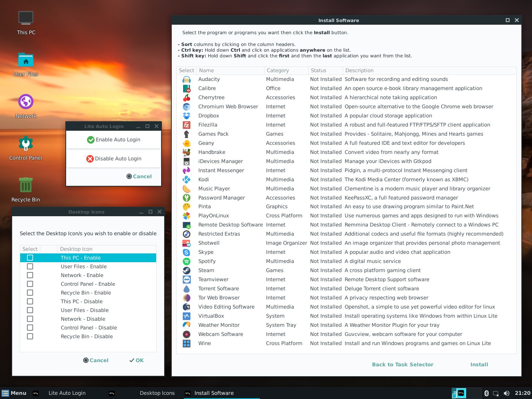
Task: Click the Weather Monitor icon
Action: [x=187, y=325]
